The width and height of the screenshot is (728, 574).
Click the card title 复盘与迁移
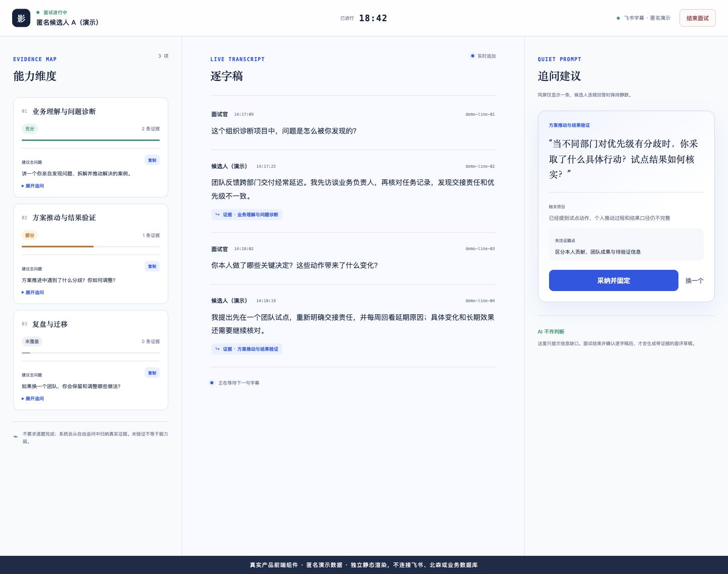pyautogui.click(x=50, y=324)
